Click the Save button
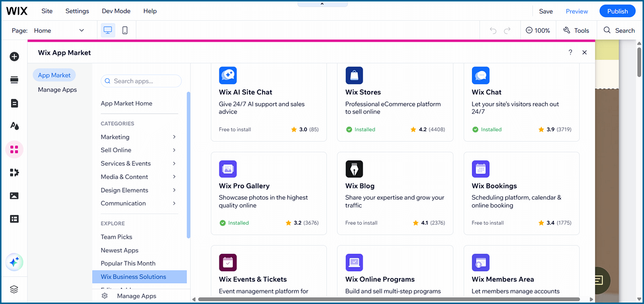The width and height of the screenshot is (644, 304). pos(546,11)
